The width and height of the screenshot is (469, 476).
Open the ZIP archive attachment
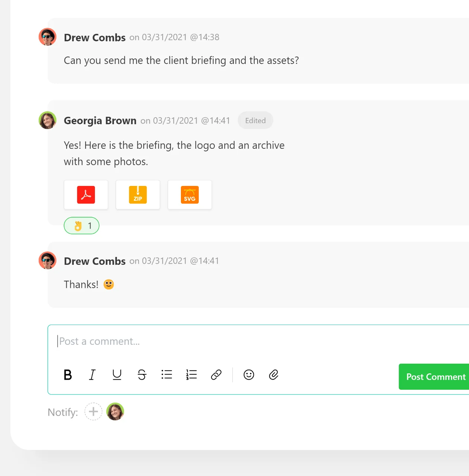(x=138, y=195)
